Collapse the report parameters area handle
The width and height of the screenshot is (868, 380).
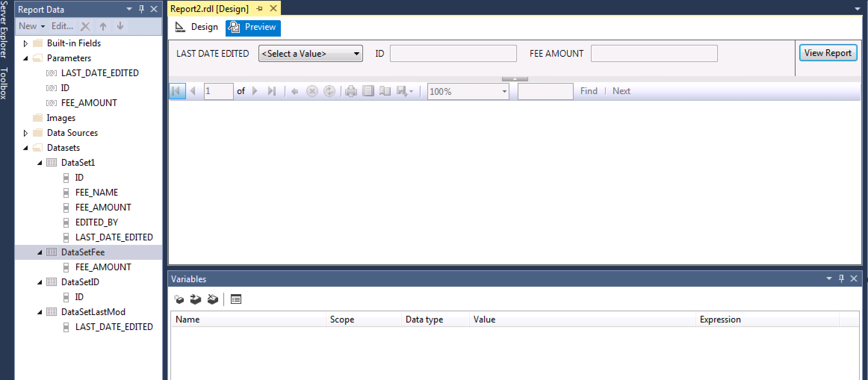tap(515, 79)
